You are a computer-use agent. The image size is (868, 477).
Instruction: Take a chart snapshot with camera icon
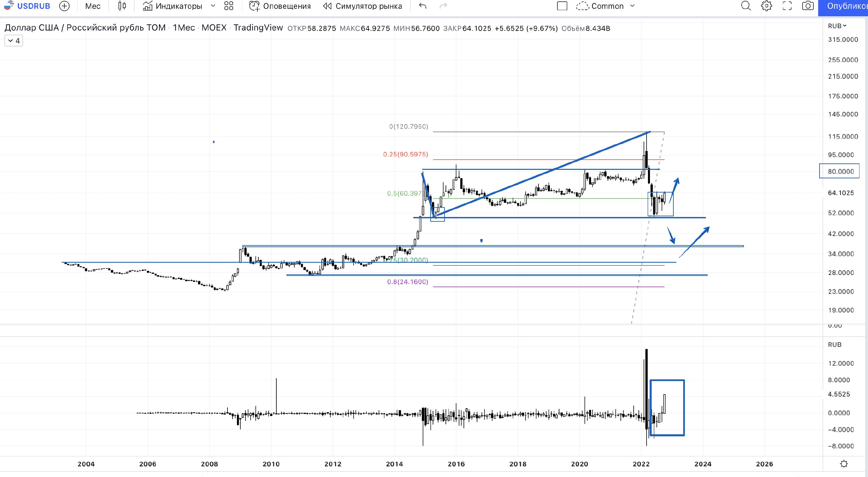pos(808,6)
